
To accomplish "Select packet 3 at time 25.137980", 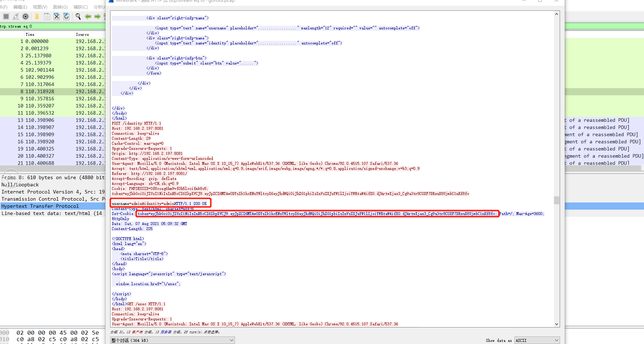I will click(53, 56).
